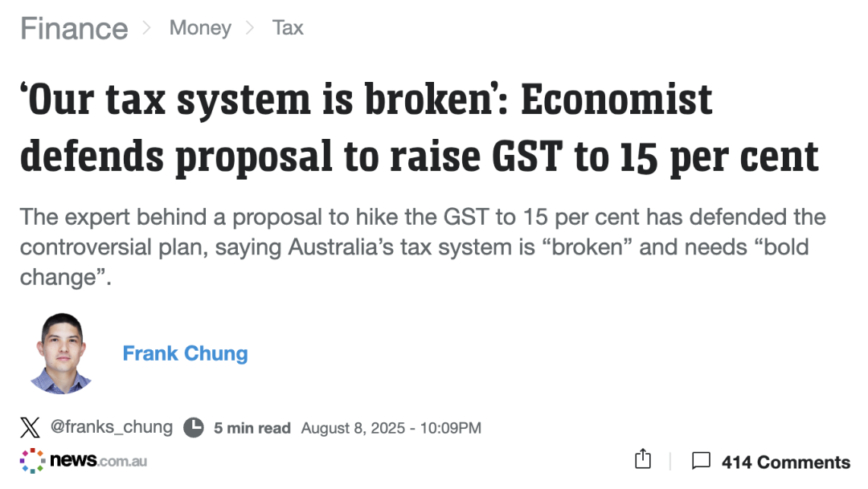Open Frank Chung's author page
The image size is (868, 489).
point(185,353)
